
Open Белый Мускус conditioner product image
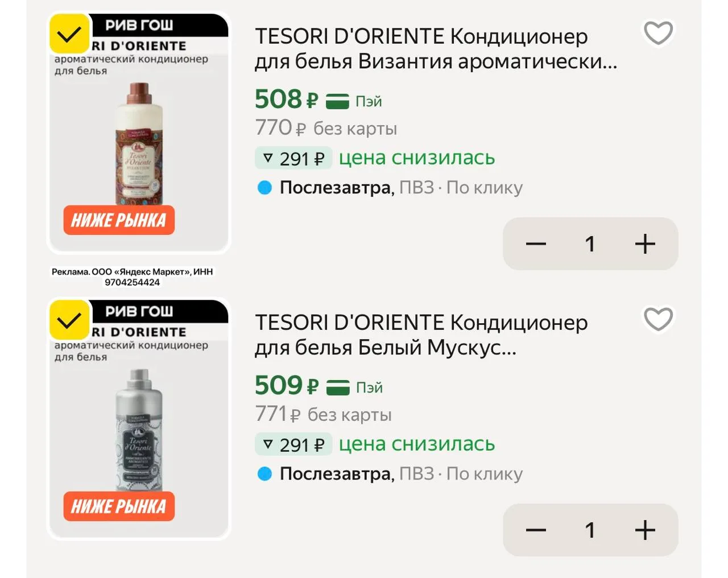[x=139, y=420]
